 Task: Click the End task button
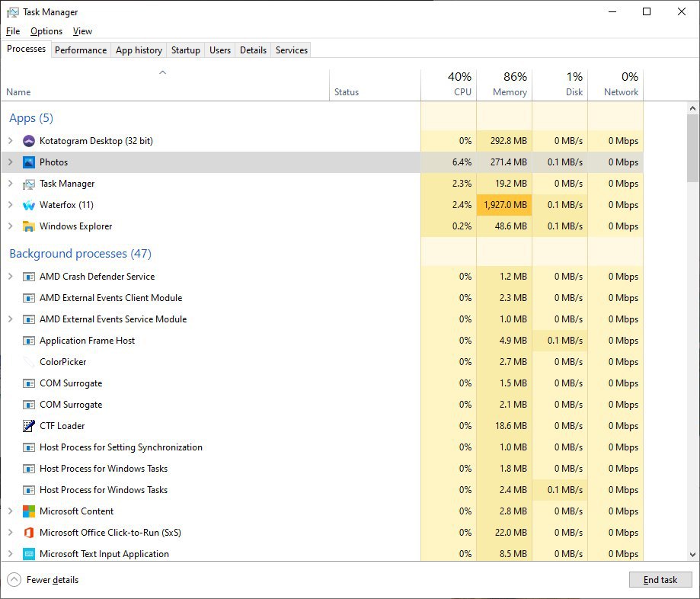[x=660, y=580]
